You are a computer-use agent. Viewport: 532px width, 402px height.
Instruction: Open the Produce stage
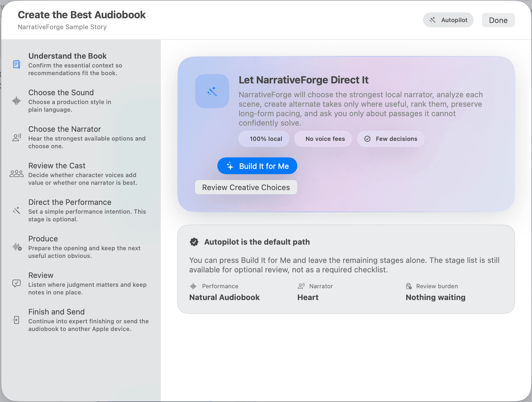click(81, 247)
